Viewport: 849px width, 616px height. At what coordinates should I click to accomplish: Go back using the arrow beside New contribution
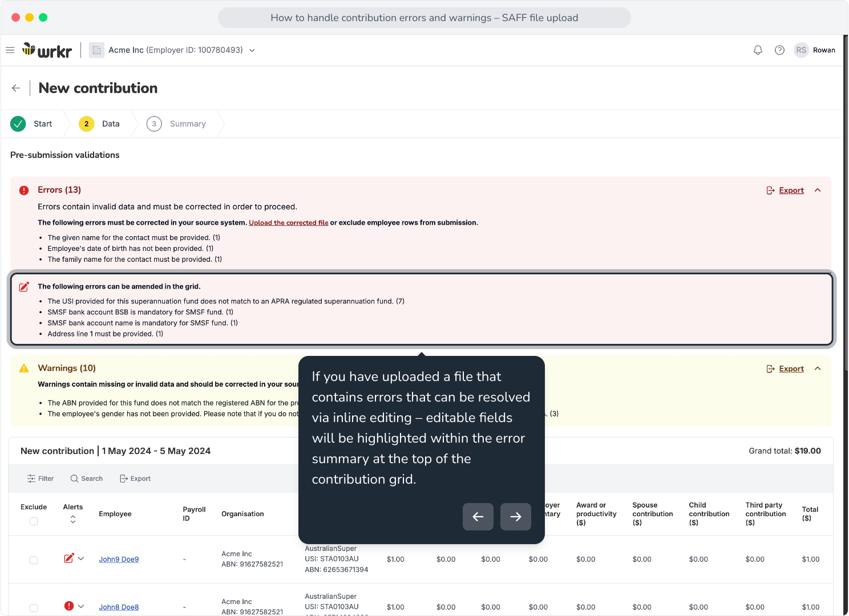click(16, 88)
